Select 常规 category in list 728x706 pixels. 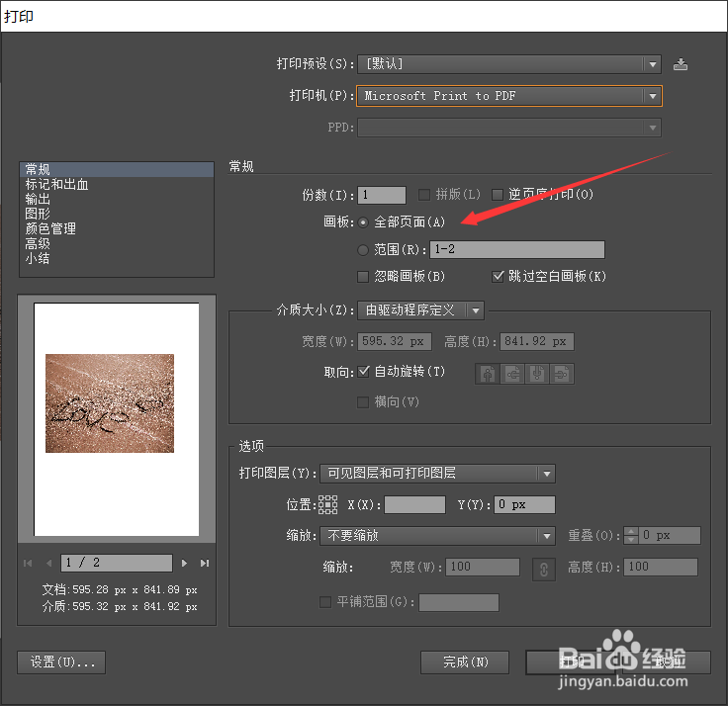tap(117, 169)
